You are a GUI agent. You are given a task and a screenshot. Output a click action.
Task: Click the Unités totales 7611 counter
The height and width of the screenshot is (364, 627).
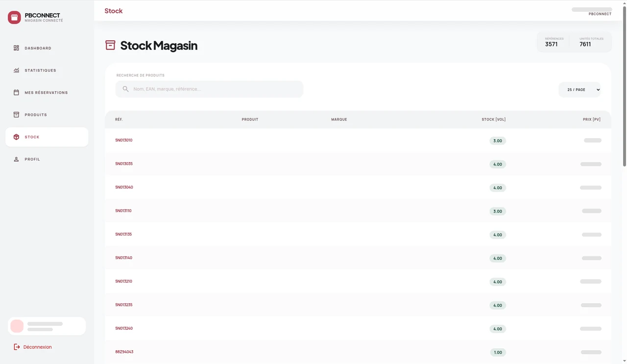point(591,42)
